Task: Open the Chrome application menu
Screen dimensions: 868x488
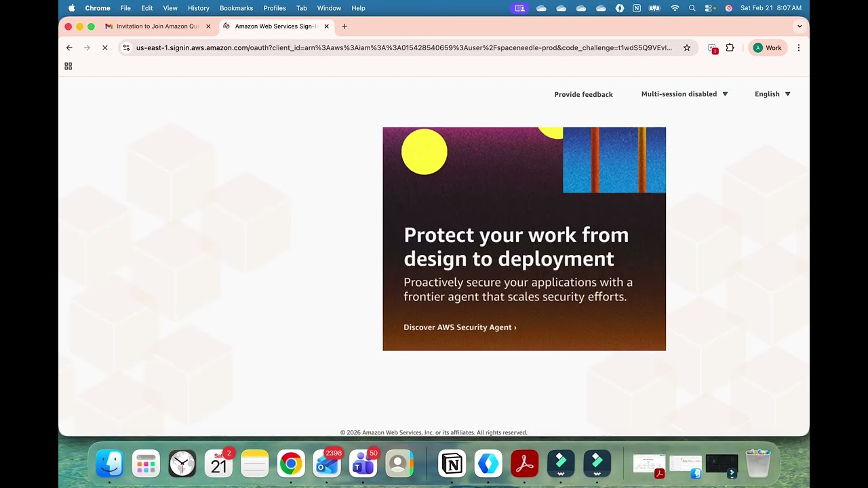Action: (x=98, y=8)
